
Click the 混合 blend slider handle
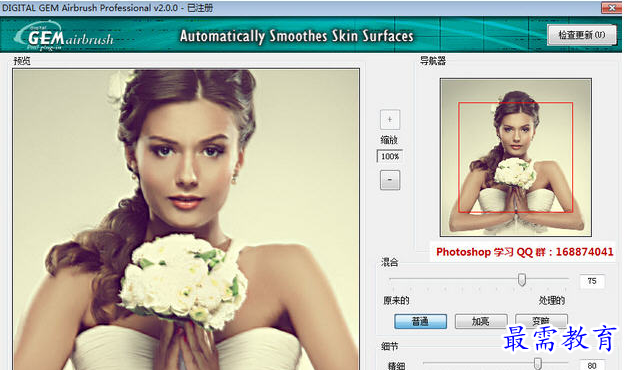[x=522, y=279]
